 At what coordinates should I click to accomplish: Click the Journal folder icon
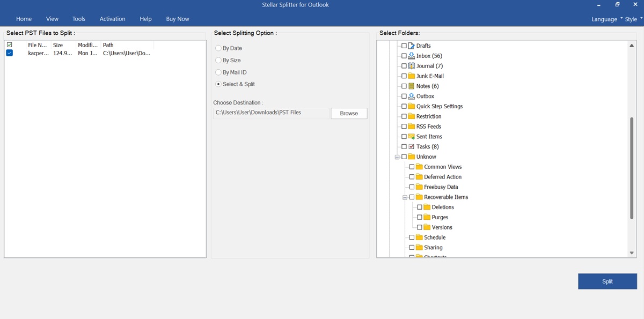(x=412, y=66)
